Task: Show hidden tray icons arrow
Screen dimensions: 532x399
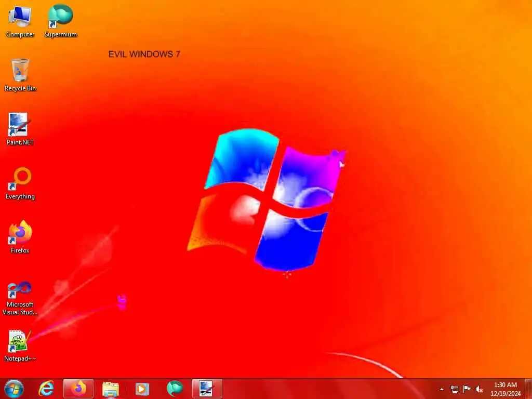Action: [x=442, y=389]
